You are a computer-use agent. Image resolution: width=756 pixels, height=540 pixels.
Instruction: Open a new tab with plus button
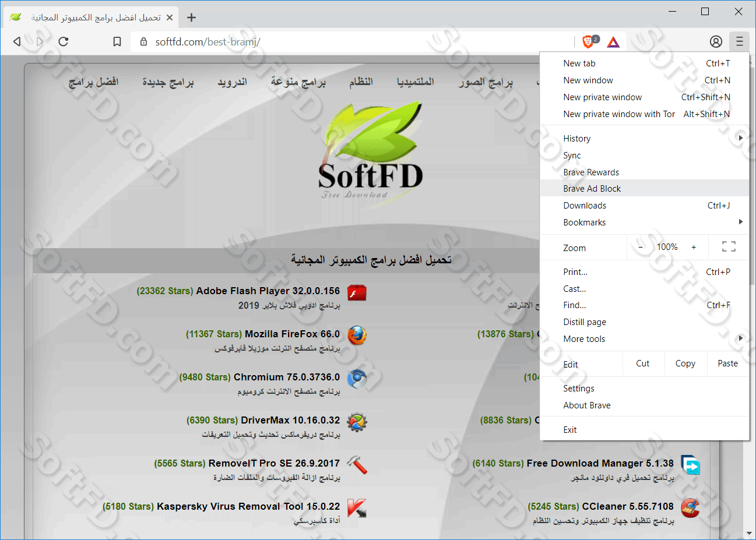(191, 17)
